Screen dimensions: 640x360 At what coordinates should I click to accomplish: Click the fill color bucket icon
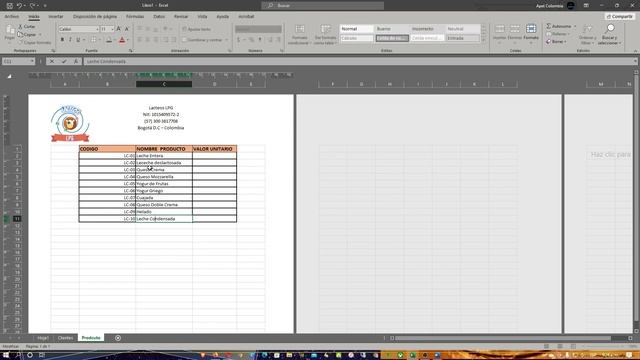pos(109,40)
